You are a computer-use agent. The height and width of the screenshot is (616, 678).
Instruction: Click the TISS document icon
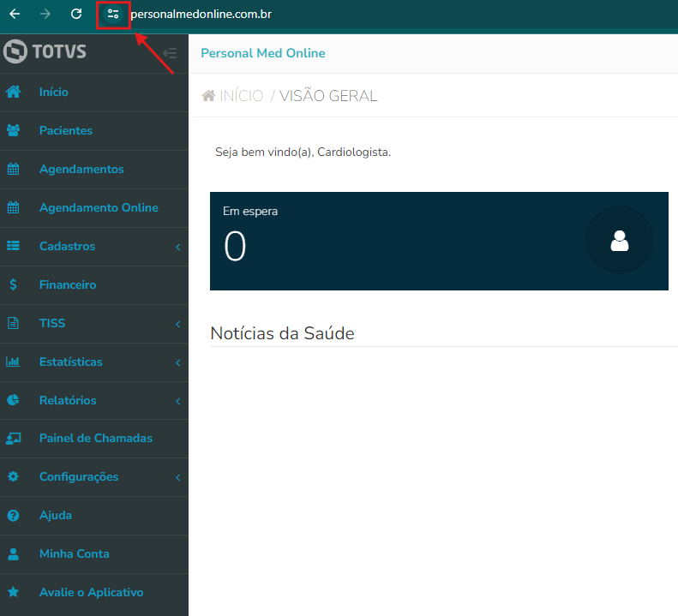[13, 323]
